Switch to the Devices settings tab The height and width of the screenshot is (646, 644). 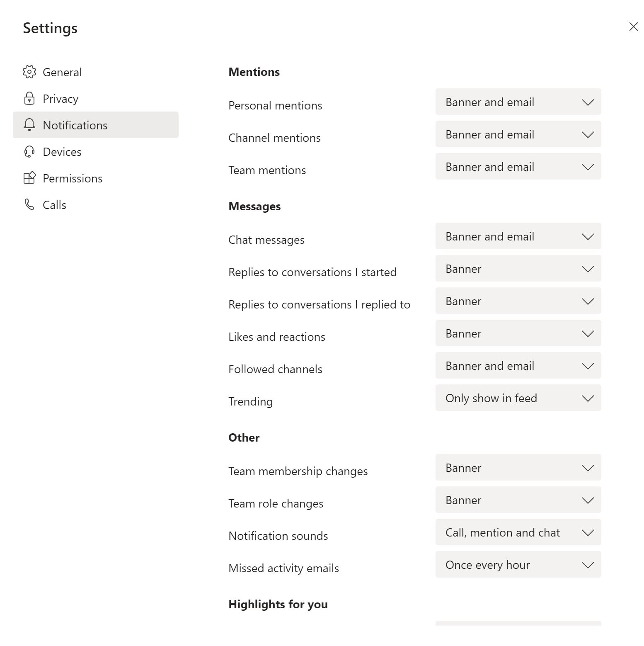click(96, 151)
